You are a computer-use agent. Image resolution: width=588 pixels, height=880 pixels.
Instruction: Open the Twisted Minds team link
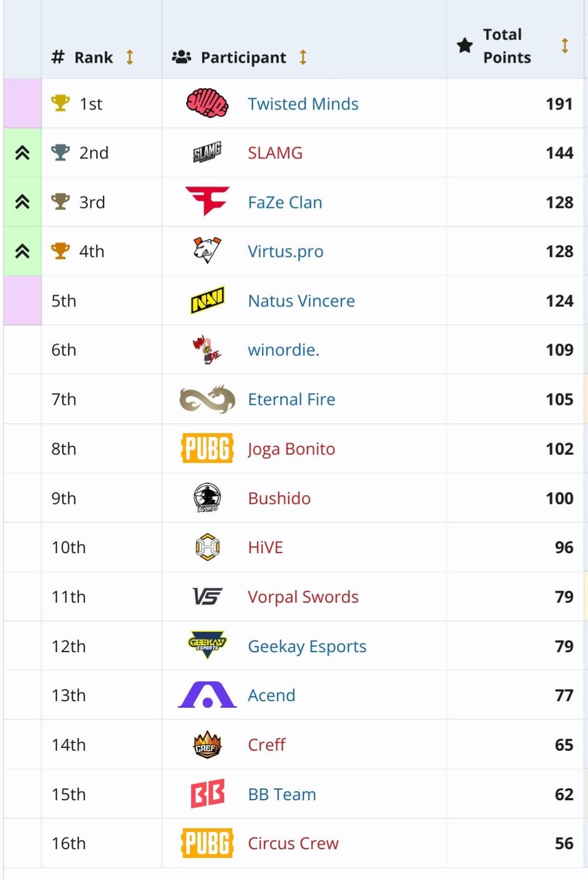[303, 104]
